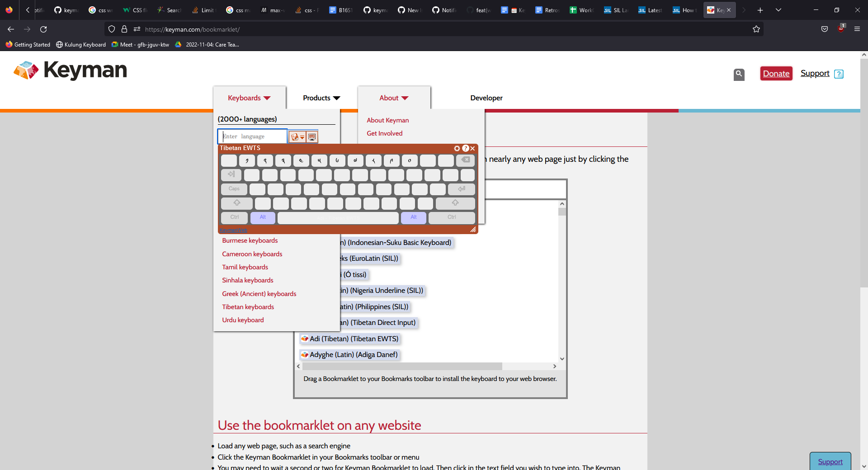868x470 pixels.
Task: Open Tibetan keyboards link
Action: tap(248, 307)
